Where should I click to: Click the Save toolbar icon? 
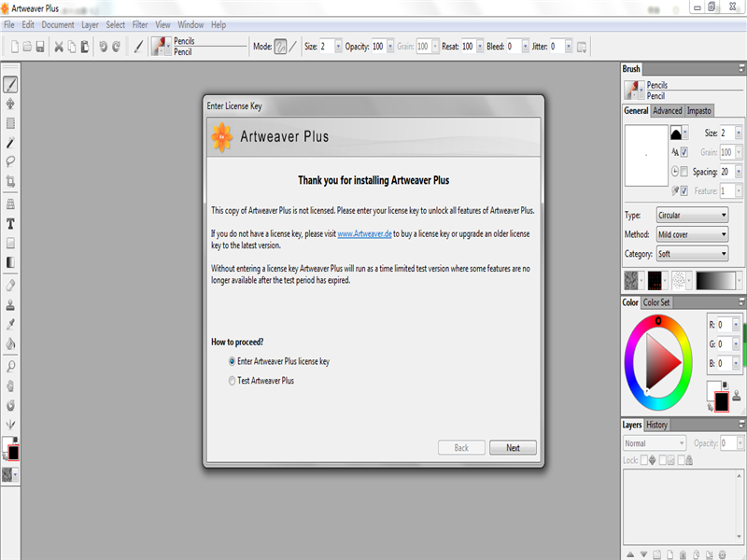pyautogui.click(x=40, y=46)
